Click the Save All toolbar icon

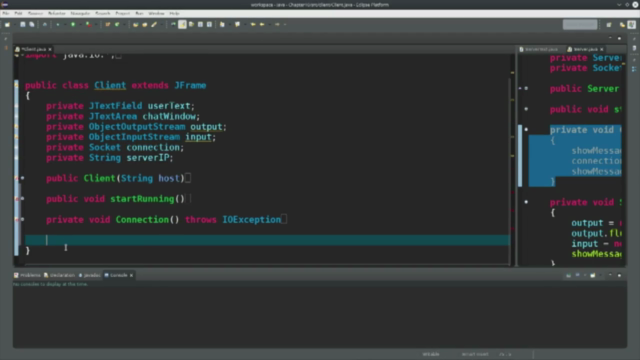pyautogui.click(x=31, y=24)
